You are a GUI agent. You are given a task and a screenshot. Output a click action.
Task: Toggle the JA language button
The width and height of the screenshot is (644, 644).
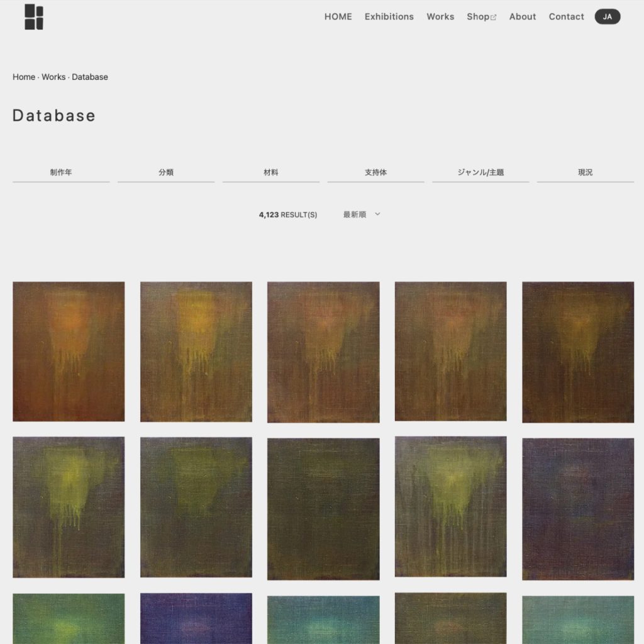click(607, 17)
